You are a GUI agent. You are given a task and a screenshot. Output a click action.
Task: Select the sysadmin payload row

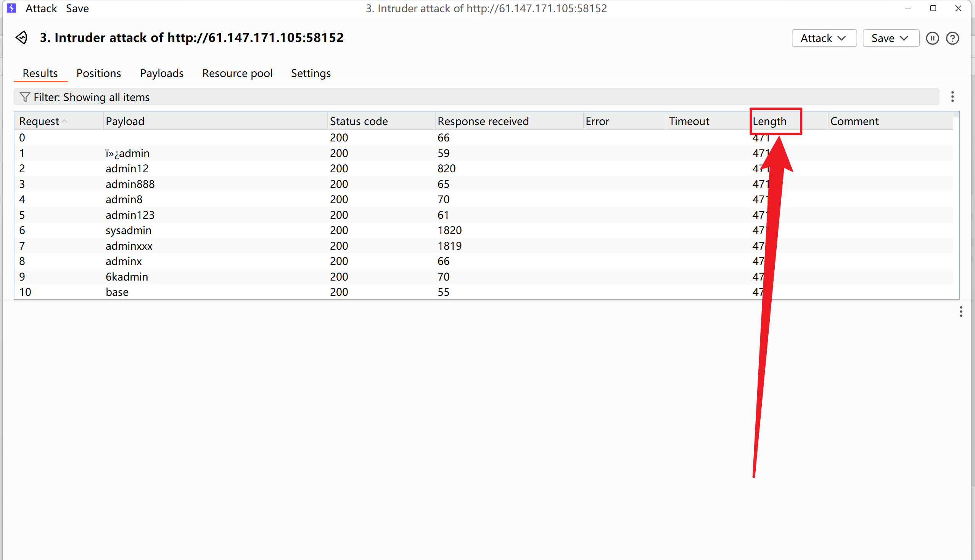[129, 230]
